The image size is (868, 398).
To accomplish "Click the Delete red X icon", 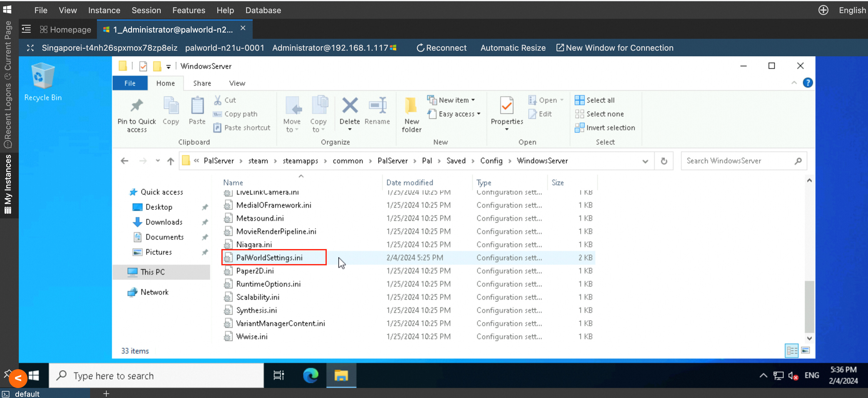I will (x=350, y=105).
